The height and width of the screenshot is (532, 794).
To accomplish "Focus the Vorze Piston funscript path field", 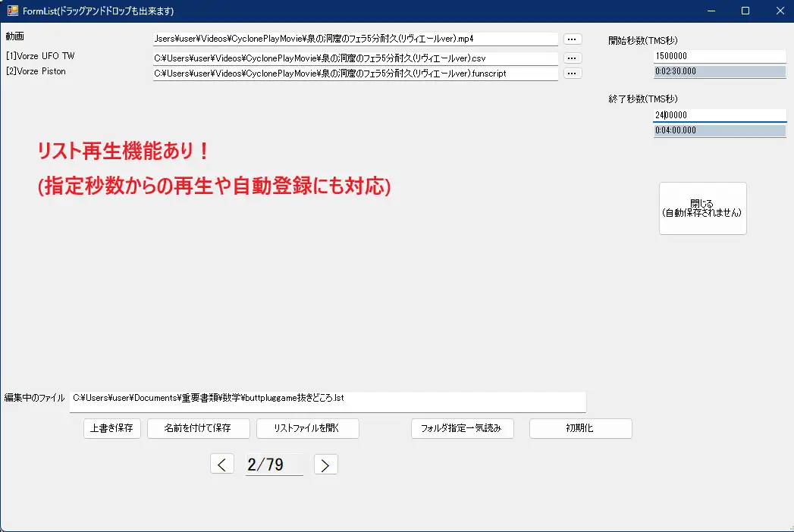I will (x=356, y=74).
